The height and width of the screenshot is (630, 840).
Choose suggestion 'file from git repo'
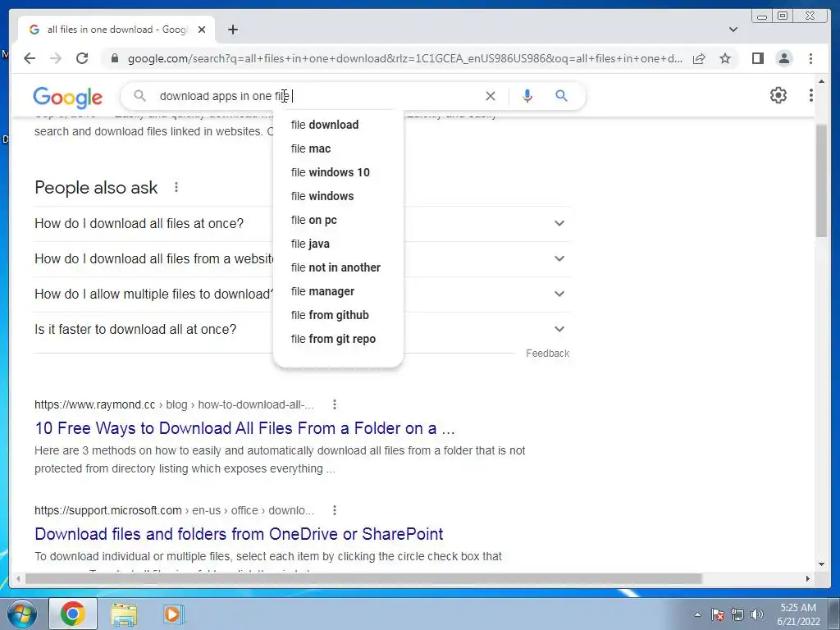coord(338,339)
